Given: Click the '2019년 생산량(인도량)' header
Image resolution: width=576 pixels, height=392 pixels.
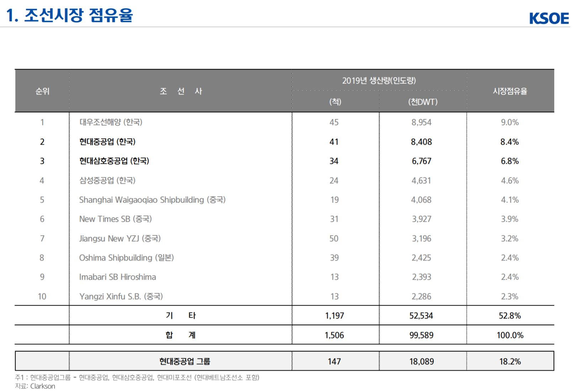Looking at the screenshot, I should (379, 81).
